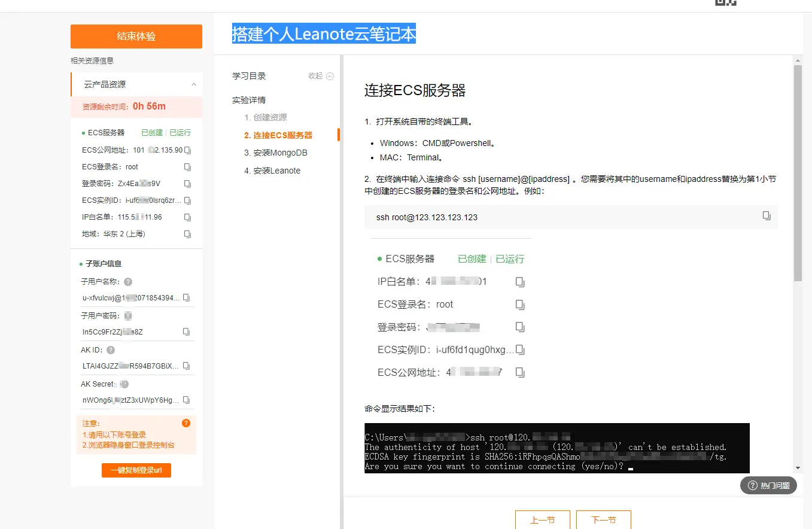
Task: Open help tooltip beside 子用户名称
Action: [128, 282]
